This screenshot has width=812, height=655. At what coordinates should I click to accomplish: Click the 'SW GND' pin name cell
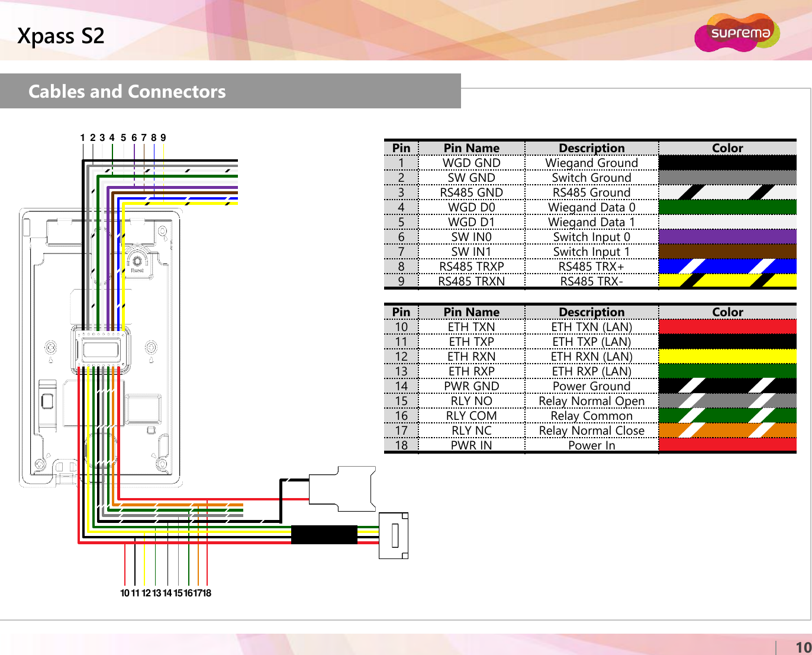472,178
